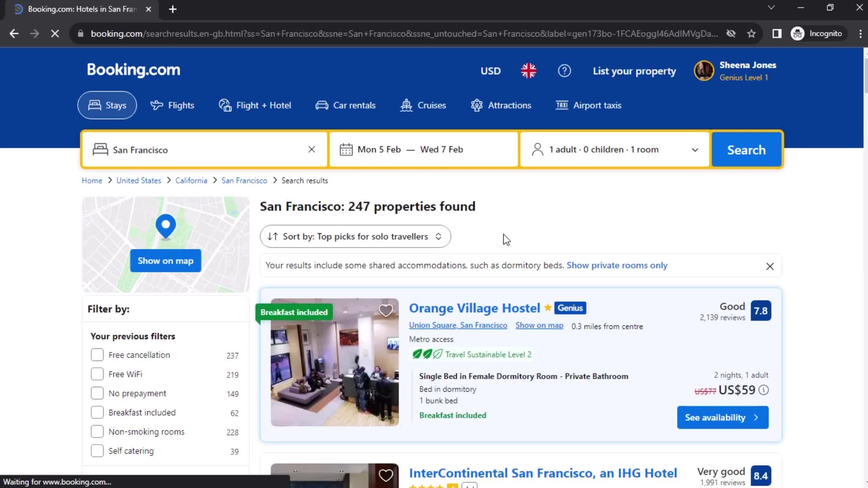Click the help question mark icon
This screenshot has height=488, width=868.
tap(564, 70)
